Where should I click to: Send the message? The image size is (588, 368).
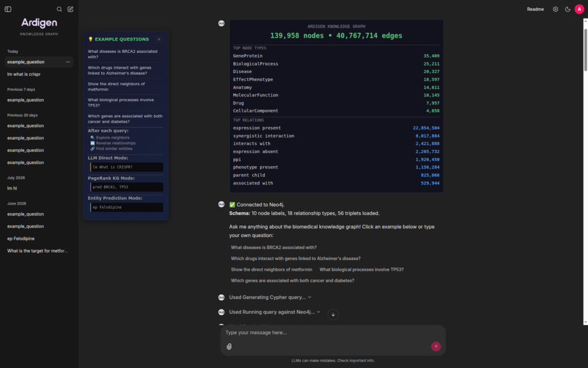[x=436, y=347]
